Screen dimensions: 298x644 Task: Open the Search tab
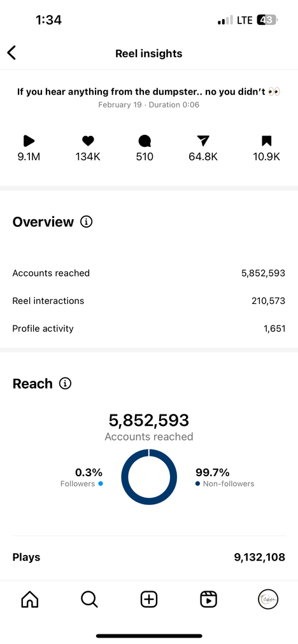[x=89, y=599]
